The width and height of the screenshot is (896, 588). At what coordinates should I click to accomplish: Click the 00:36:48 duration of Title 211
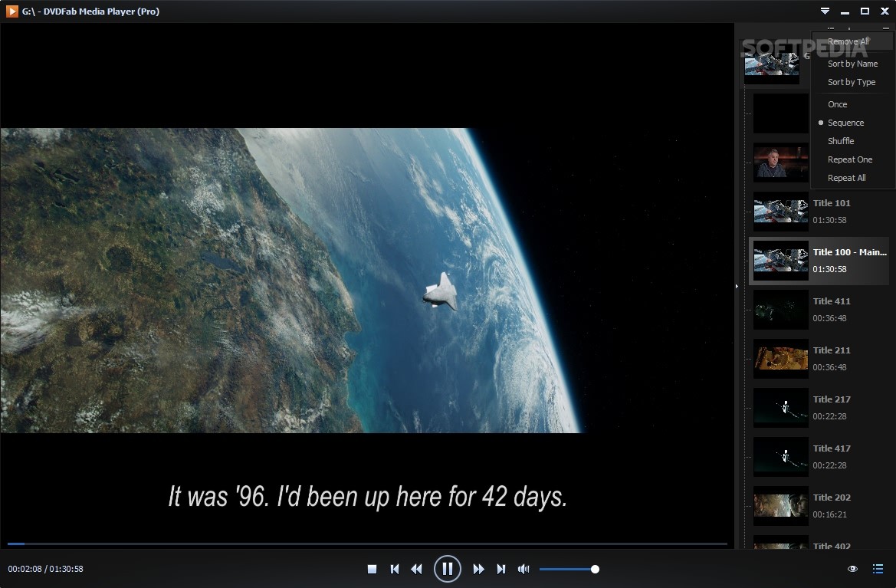[830, 367]
